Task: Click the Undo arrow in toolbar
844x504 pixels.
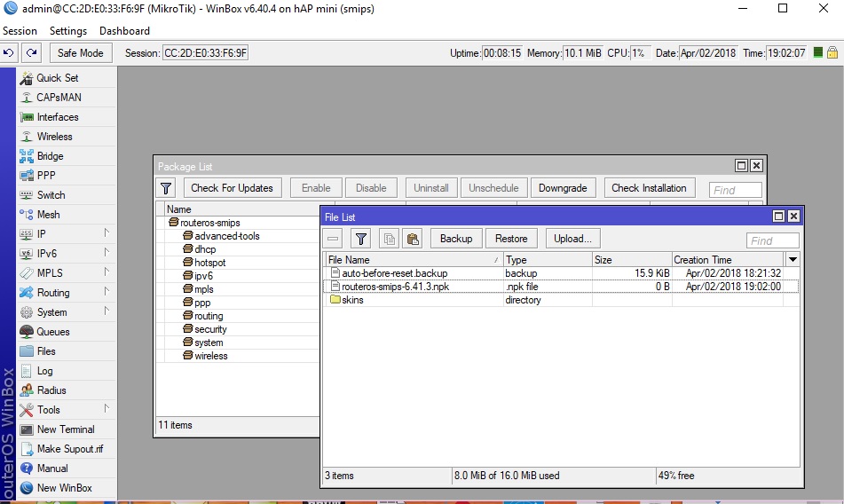Action: pos(9,52)
